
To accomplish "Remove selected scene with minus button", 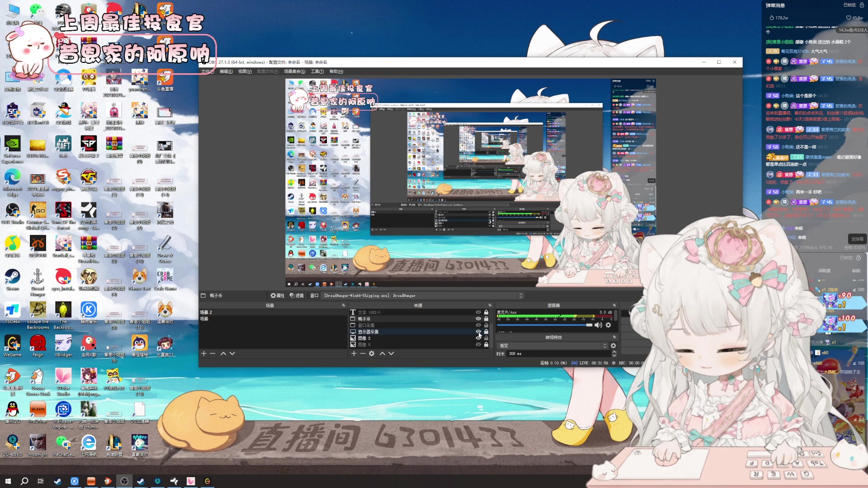I will pyautogui.click(x=212, y=353).
